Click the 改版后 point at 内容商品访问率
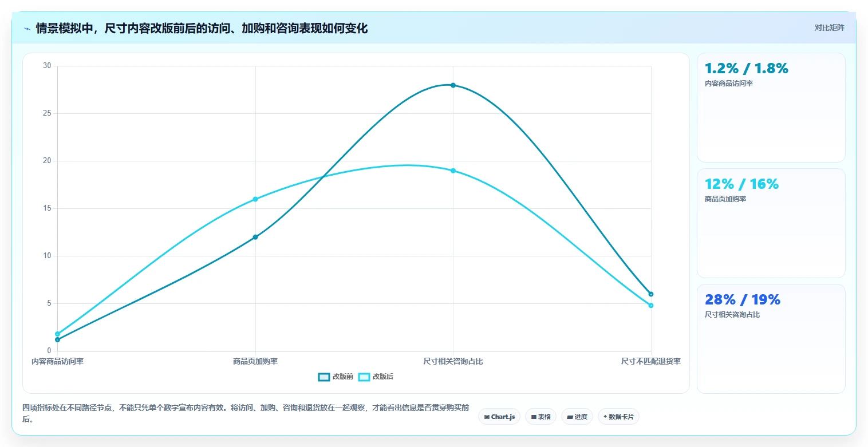Screen dimensions: 868x447 click(57, 334)
